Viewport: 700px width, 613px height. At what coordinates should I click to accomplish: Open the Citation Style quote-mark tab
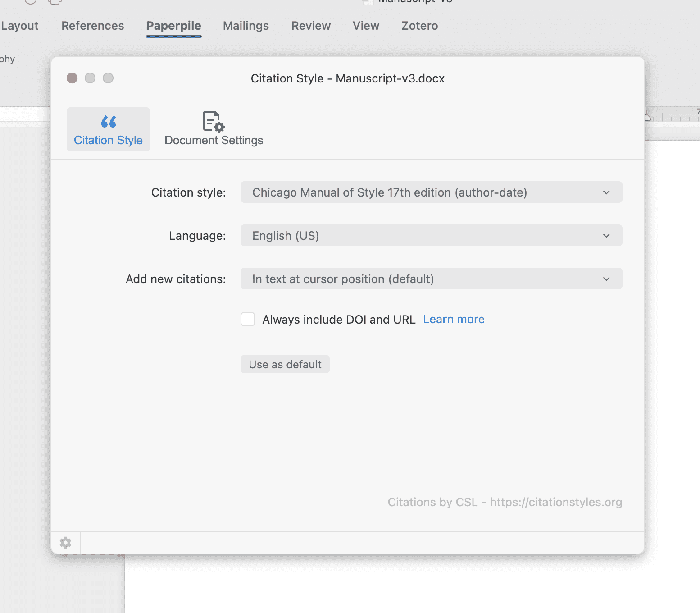pos(108,129)
